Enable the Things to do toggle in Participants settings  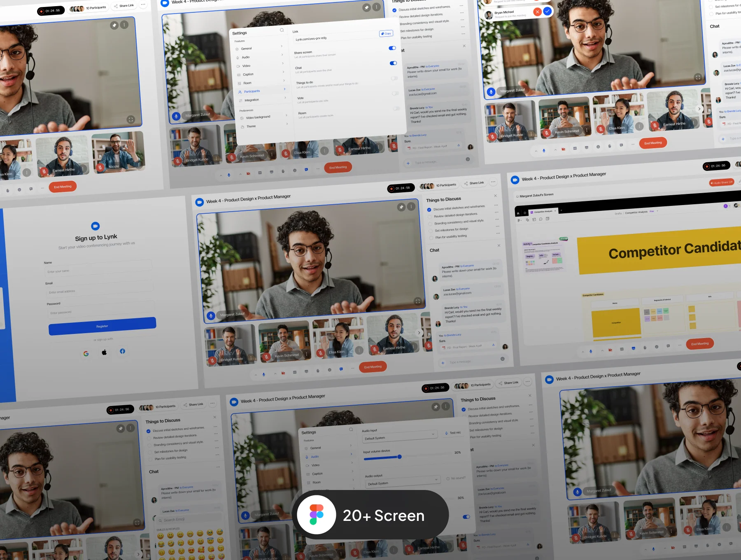pyautogui.click(x=394, y=78)
